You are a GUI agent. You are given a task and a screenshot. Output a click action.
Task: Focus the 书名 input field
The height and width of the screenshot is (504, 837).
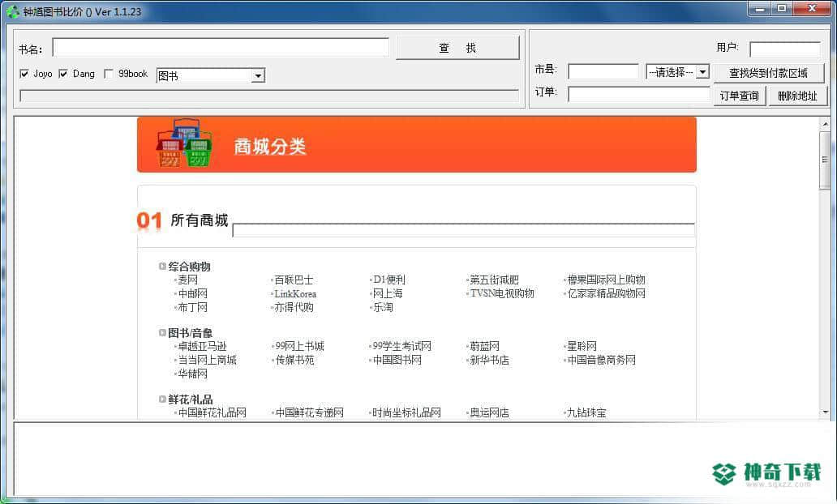pos(221,48)
